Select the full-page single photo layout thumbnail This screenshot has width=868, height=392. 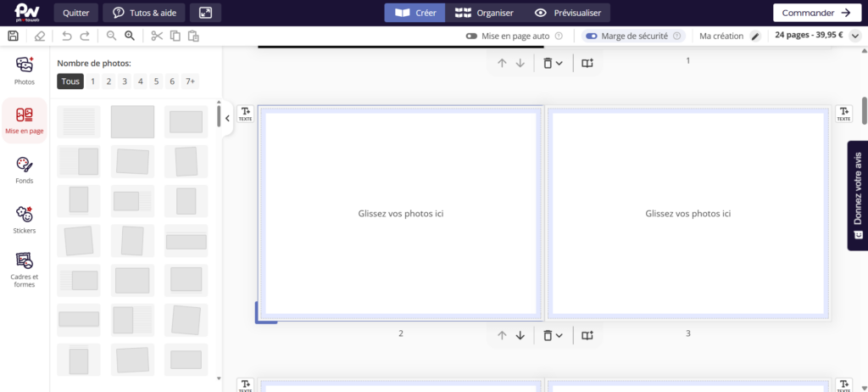(132, 122)
